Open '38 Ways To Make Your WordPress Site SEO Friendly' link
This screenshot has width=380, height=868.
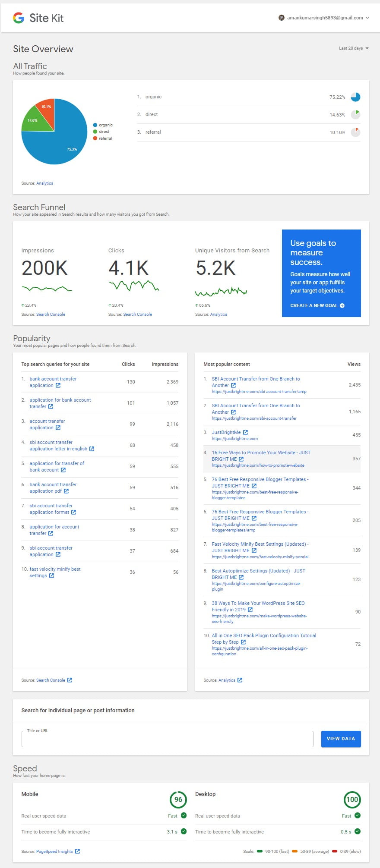click(x=258, y=607)
